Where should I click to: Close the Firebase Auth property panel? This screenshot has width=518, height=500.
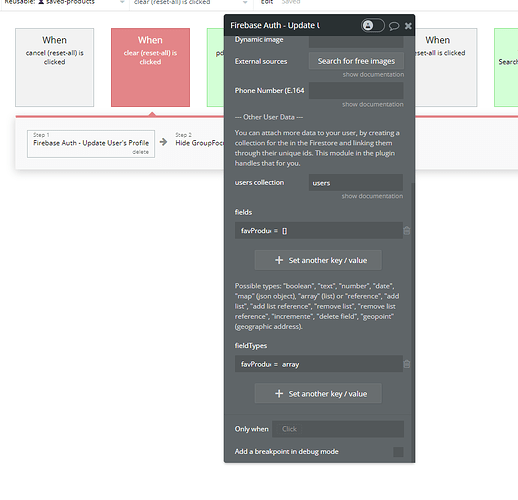tap(408, 26)
